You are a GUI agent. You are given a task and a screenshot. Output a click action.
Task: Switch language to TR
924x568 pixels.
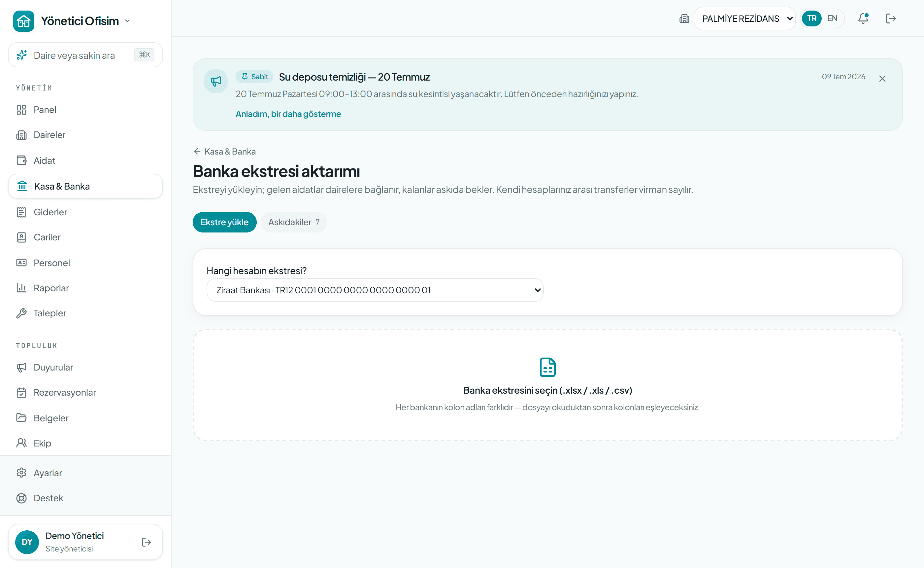[811, 18]
